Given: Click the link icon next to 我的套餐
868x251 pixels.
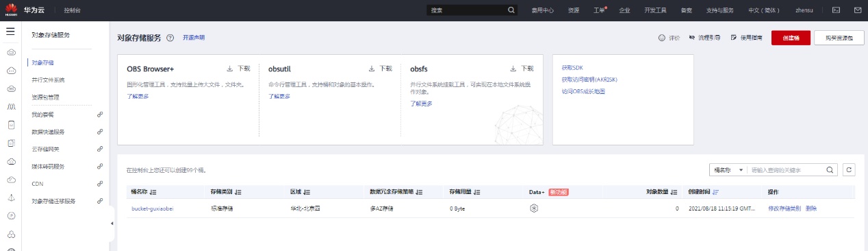Looking at the screenshot, I should point(100,115).
